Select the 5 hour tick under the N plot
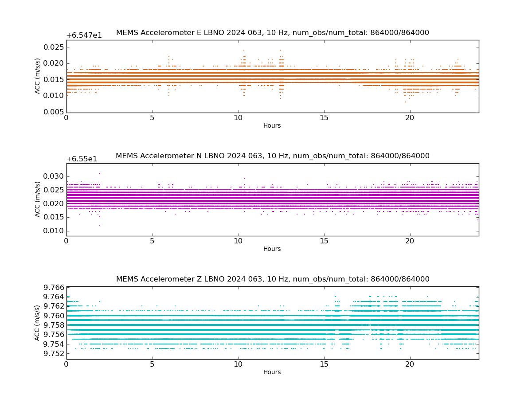This screenshot has height=399, width=532. coord(153,242)
